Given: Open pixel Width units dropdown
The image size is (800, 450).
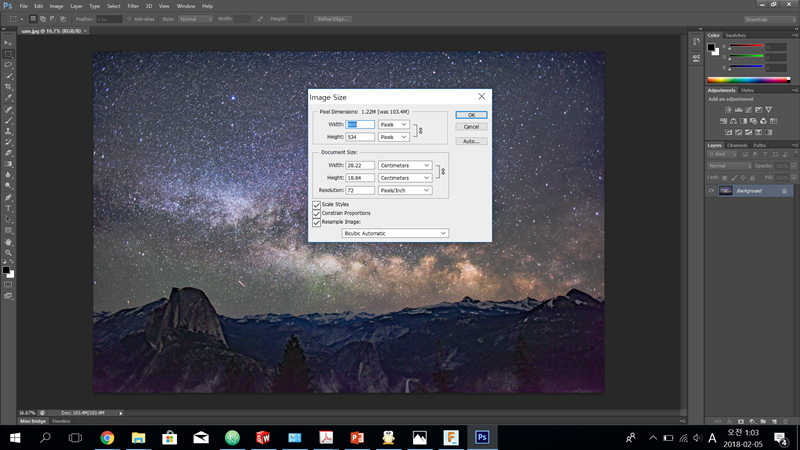Looking at the screenshot, I should (x=393, y=124).
